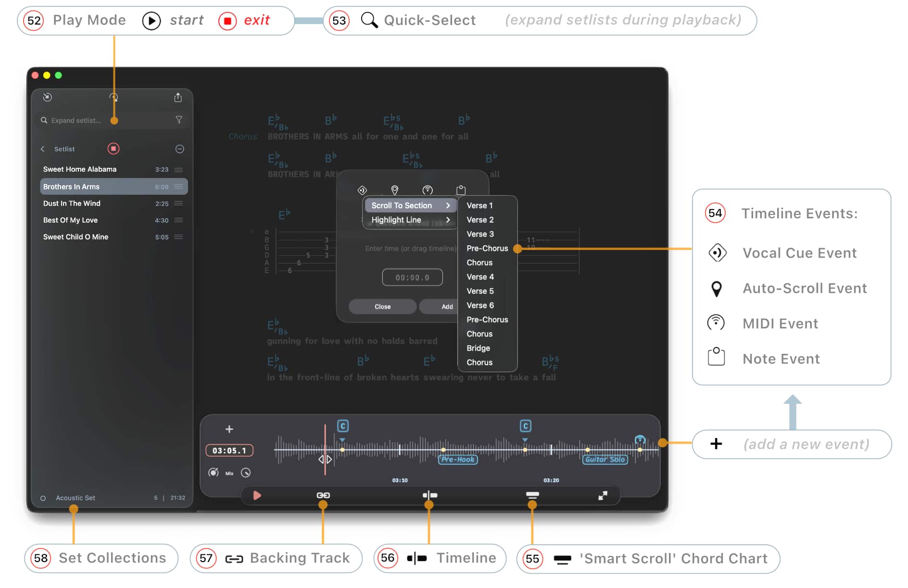908x588 pixels.
Task: Close the event popup with the Close button
Action: [382, 306]
